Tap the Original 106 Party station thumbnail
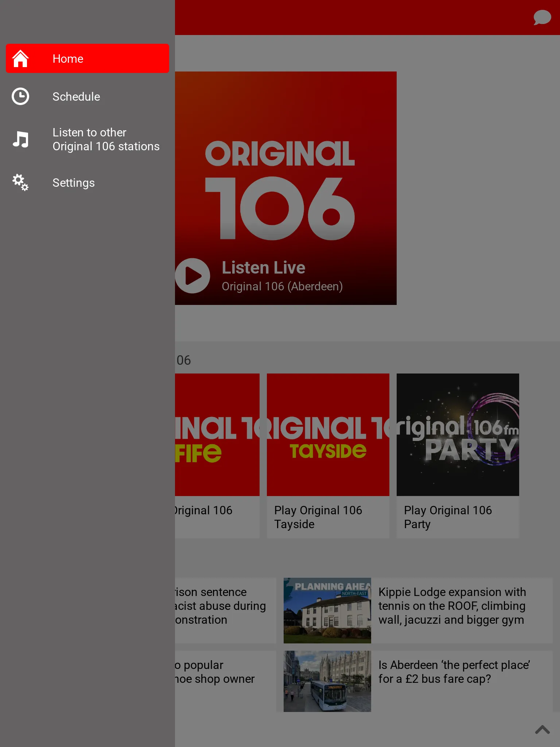560x747 pixels. click(x=458, y=435)
